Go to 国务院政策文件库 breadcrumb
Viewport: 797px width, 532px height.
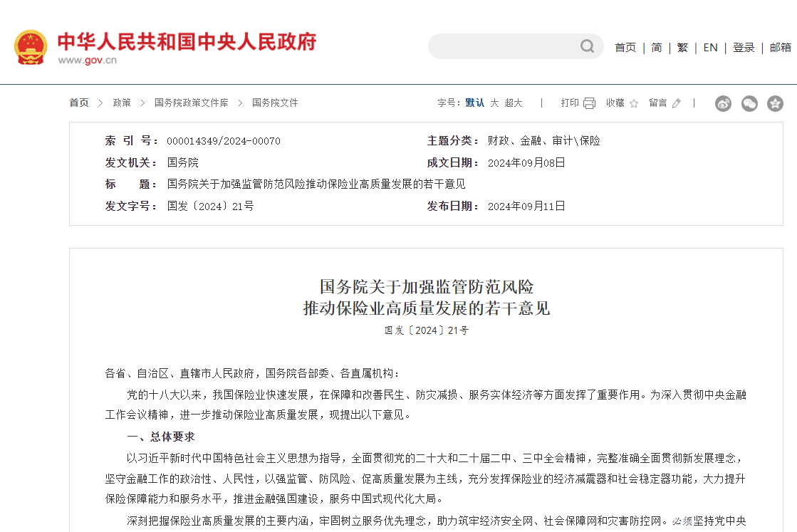(x=192, y=103)
